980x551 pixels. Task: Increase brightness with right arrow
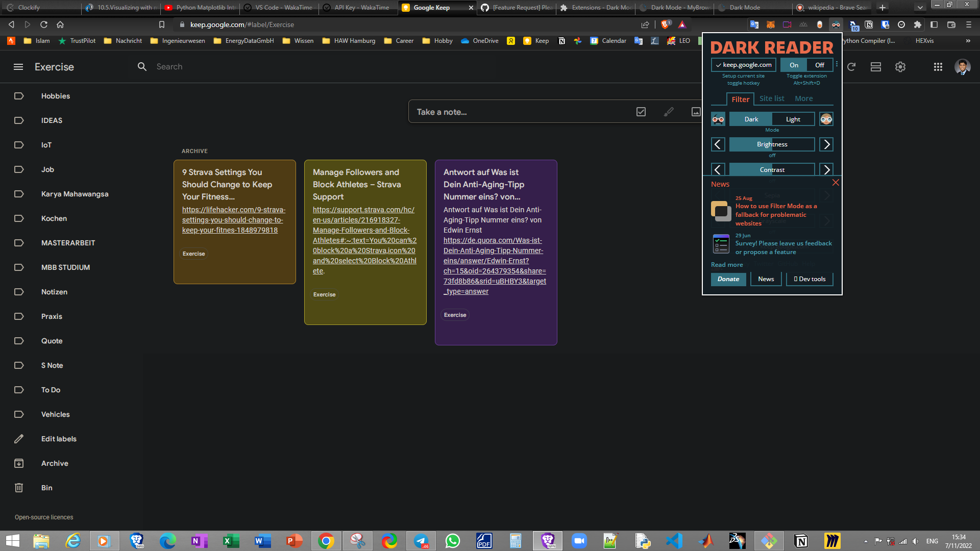pyautogui.click(x=826, y=144)
